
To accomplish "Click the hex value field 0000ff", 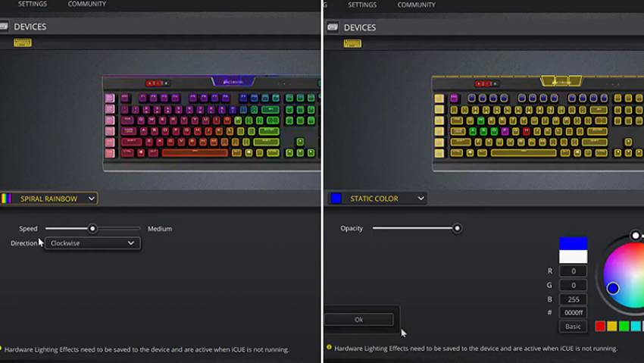I will (573, 312).
